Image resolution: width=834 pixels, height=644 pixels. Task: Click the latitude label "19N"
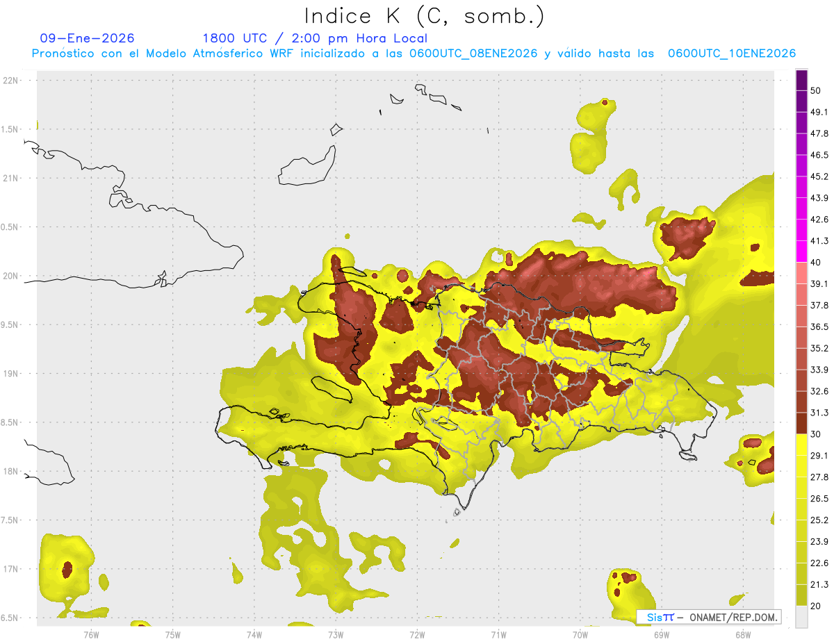pos(11,374)
